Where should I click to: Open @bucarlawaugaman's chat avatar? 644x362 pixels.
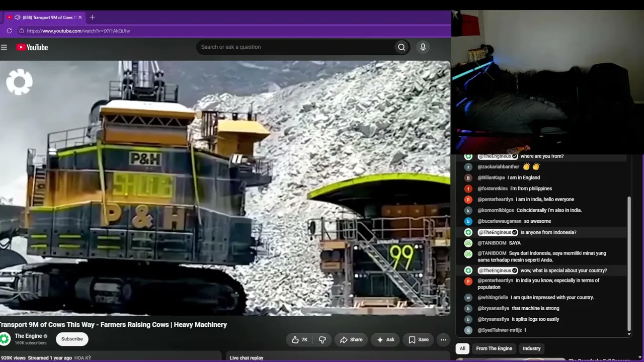(x=468, y=221)
